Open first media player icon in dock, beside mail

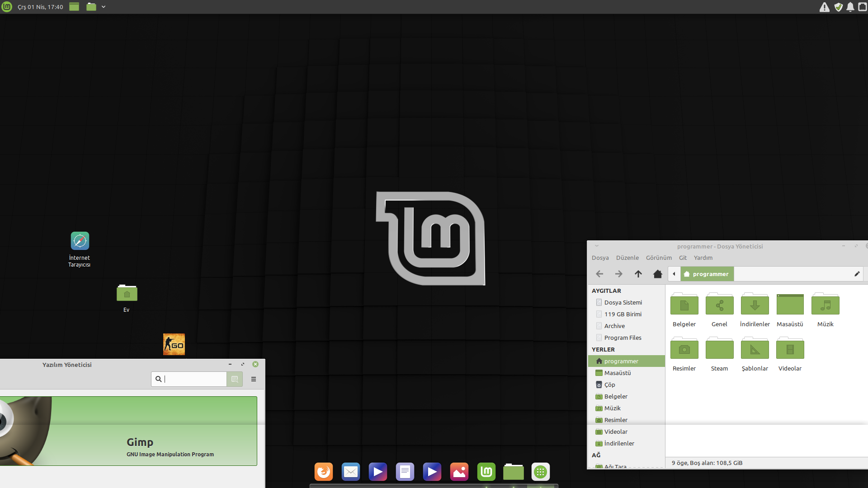click(x=378, y=472)
